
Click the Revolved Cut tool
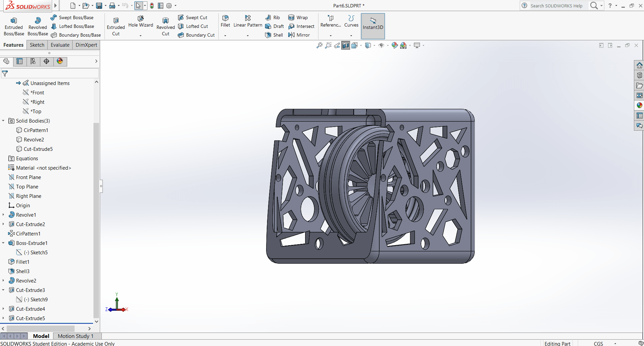click(x=165, y=26)
